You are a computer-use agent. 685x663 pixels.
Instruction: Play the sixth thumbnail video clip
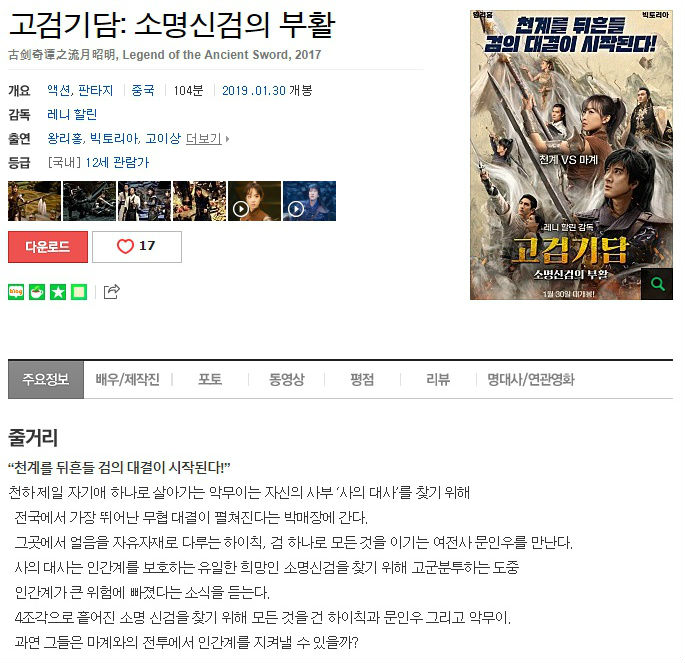coord(309,201)
